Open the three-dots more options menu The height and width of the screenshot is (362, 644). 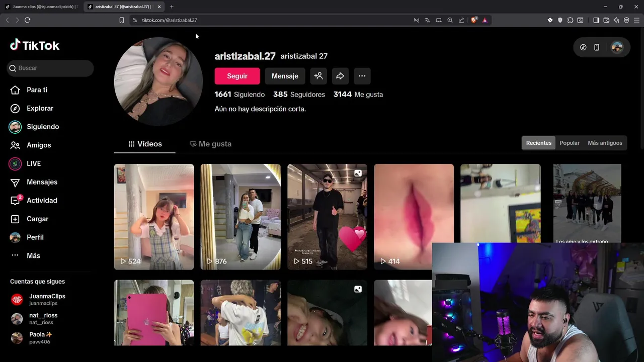tap(362, 76)
